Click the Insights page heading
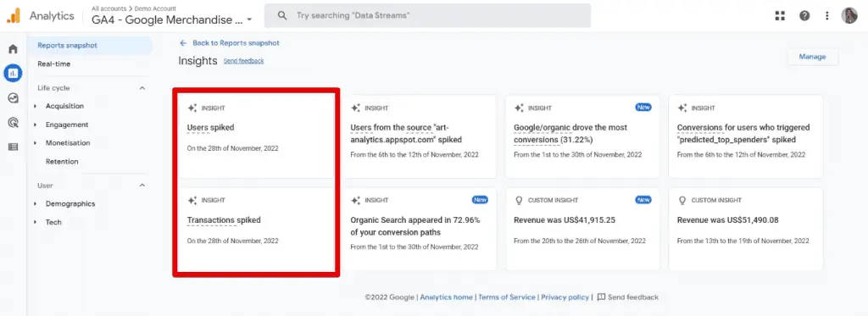Image resolution: width=868 pixels, height=316 pixels. coord(198,61)
